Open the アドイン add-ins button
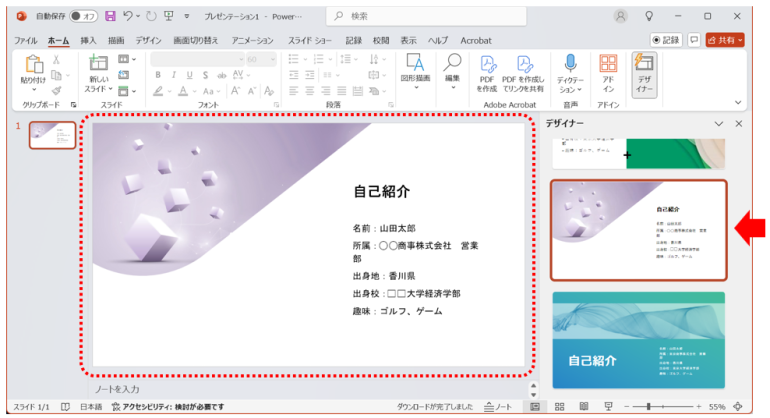The height and width of the screenshot is (418, 770). tap(608, 74)
